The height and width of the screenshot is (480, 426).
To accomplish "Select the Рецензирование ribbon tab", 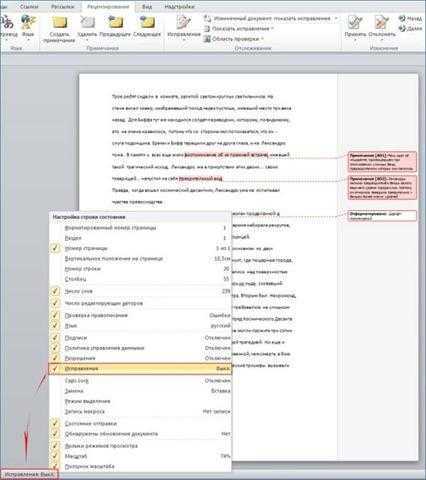I will click(x=108, y=6).
